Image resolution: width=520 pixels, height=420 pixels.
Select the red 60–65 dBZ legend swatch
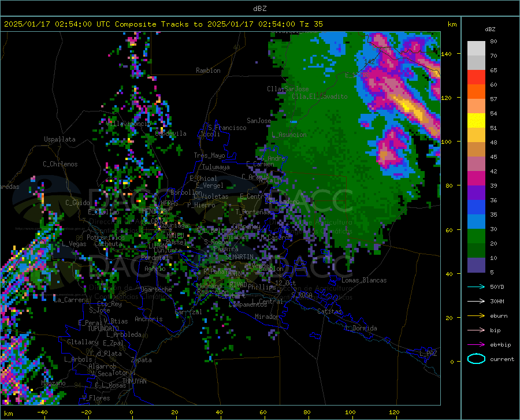coord(476,77)
